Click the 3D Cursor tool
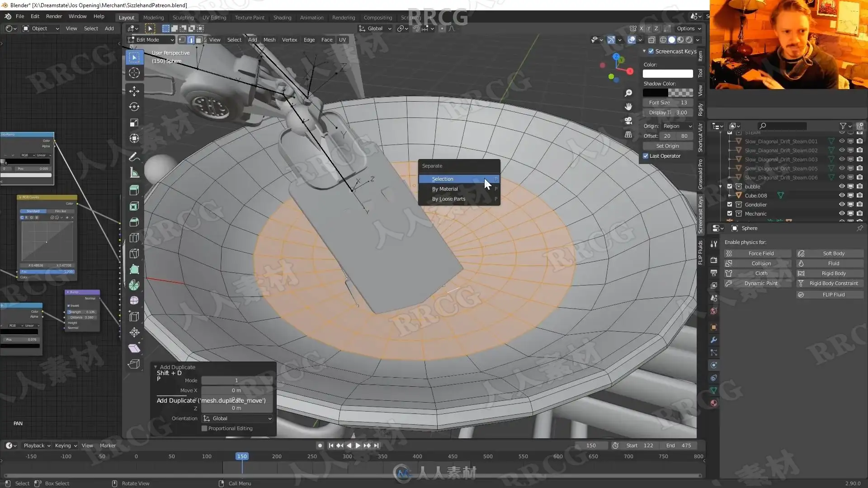 pyautogui.click(x=134, y=73)
